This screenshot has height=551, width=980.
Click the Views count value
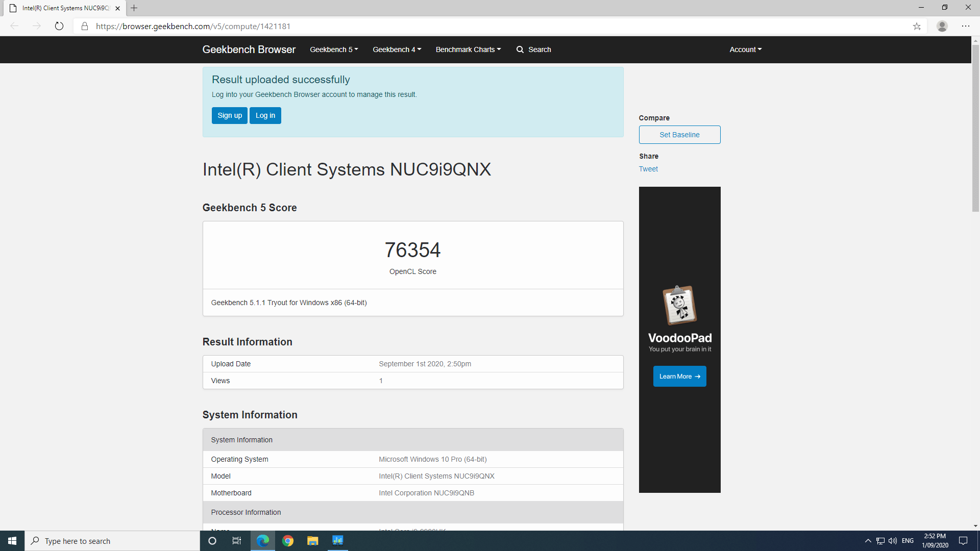coord(381,381)
